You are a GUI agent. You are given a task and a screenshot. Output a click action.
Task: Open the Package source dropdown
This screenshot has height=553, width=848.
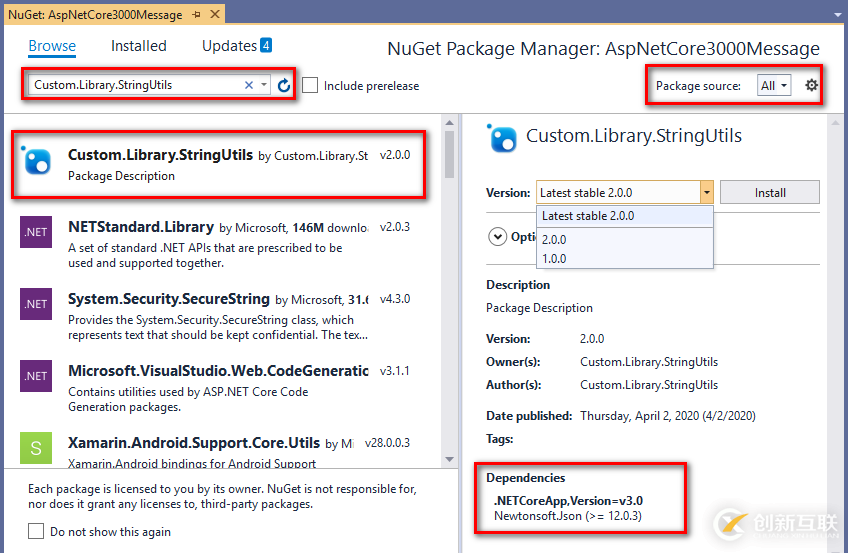(774, 86)
